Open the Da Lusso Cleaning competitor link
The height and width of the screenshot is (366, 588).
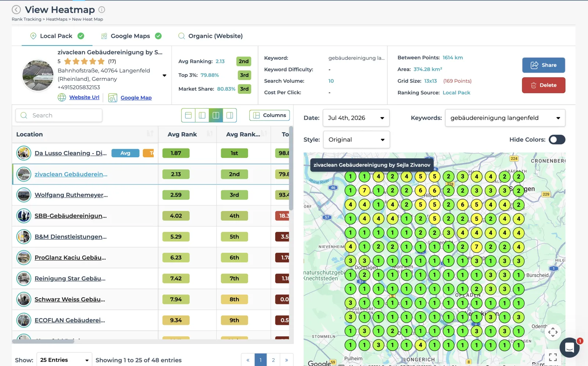[71, 153]
